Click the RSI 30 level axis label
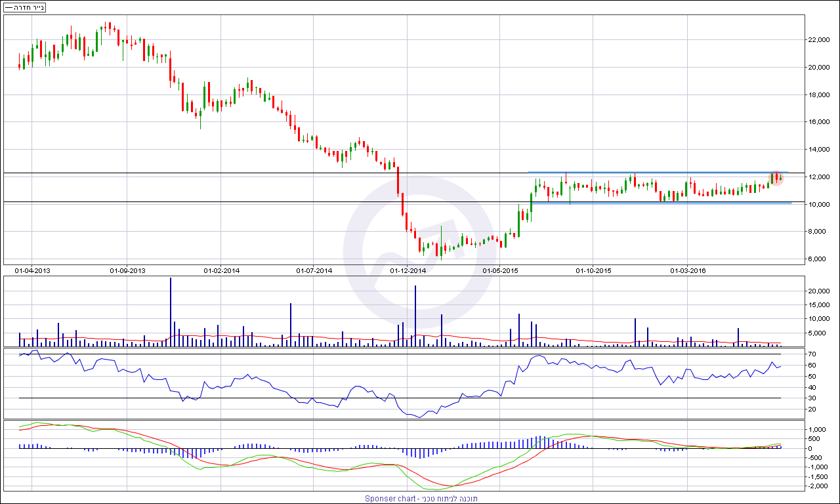840x504 pixels. (x=812, y=398)
